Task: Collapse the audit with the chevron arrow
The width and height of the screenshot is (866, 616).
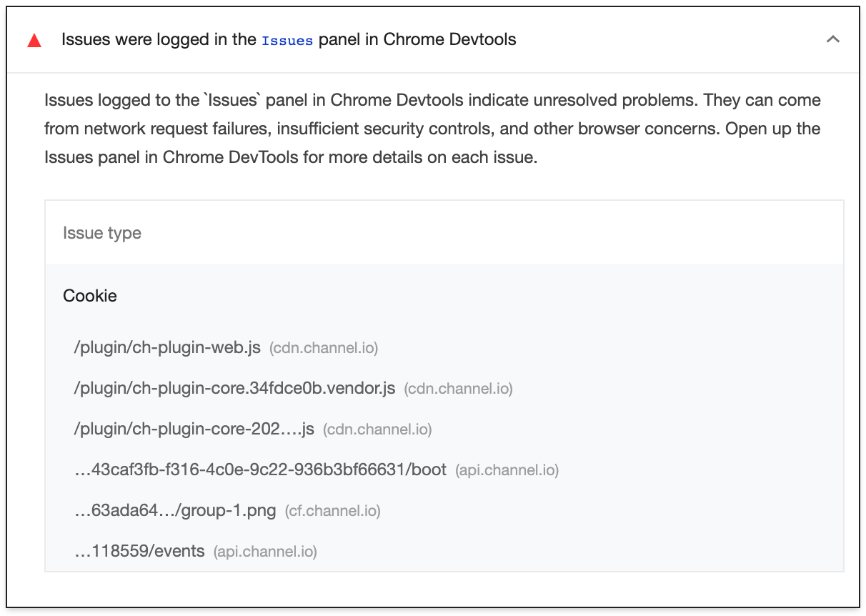Action: point(832,40)
